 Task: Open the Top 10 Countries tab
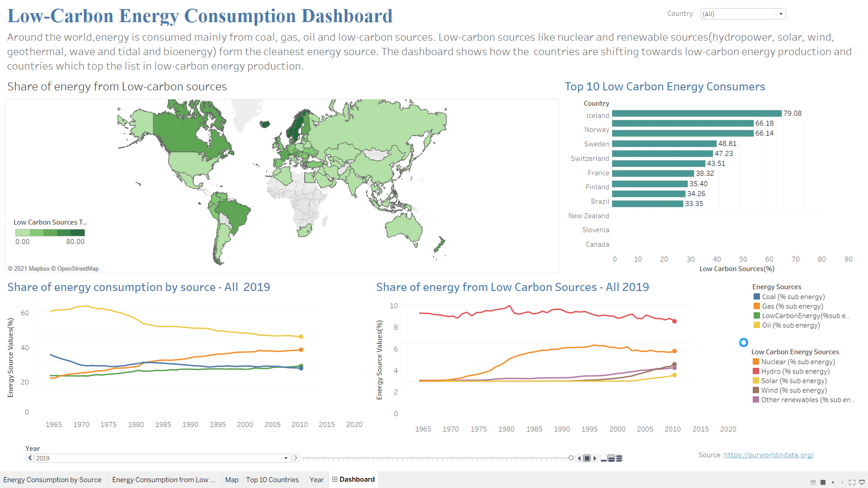pos(272,479)
